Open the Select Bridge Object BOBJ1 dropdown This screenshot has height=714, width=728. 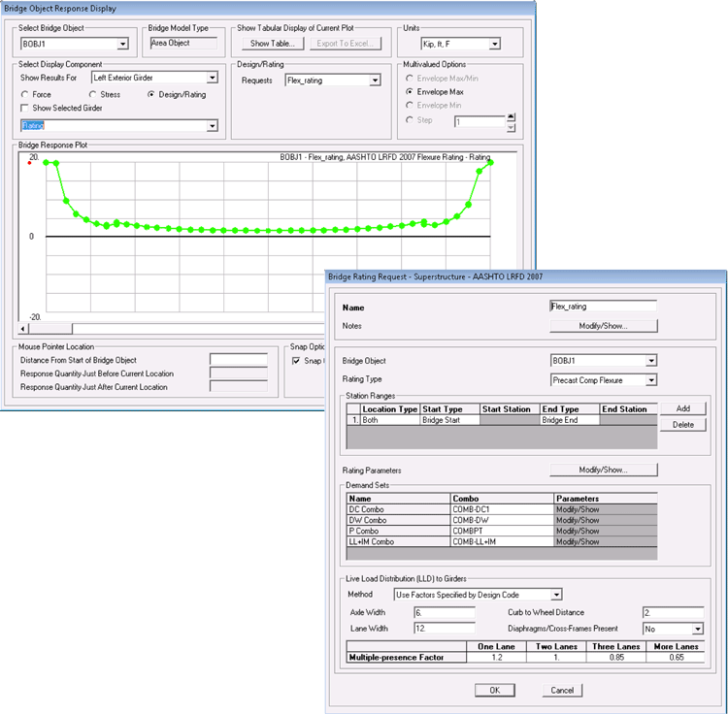click(x=122, y=44)
